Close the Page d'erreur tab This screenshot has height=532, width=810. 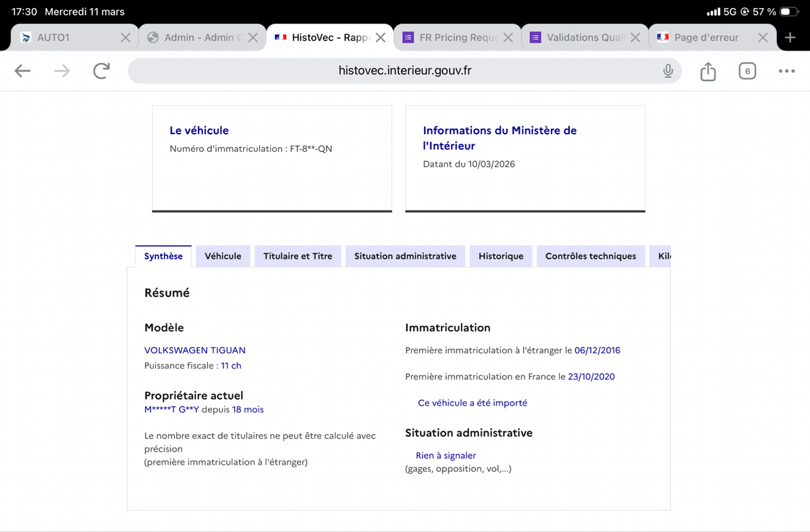click(x=763, y=38)
